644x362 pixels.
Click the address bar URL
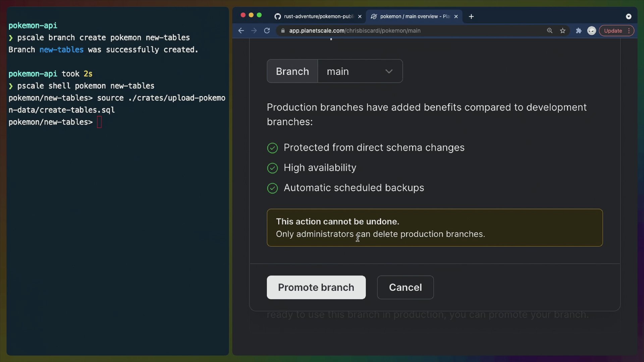click(355, 31)
